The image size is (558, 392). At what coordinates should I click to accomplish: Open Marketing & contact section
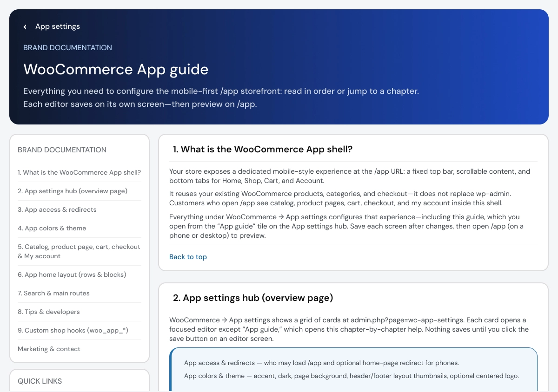coord(49,349)
